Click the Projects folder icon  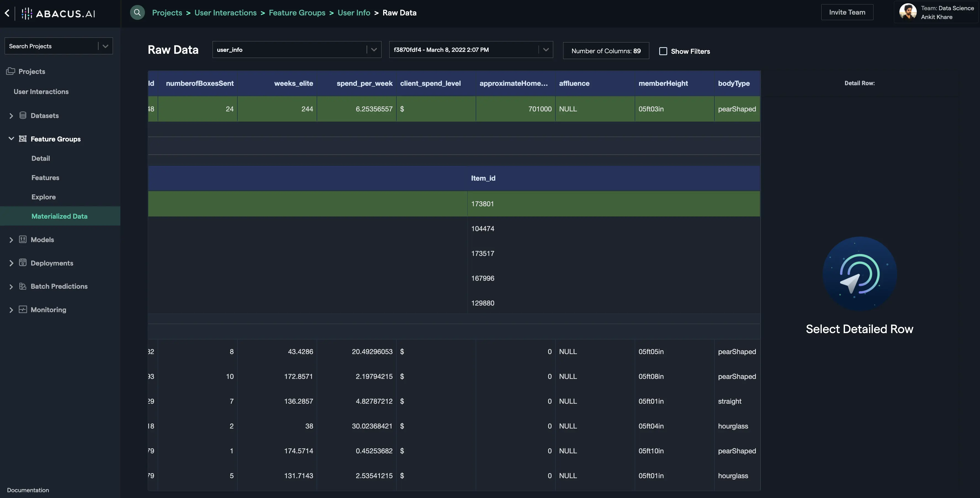coord(11,71)
